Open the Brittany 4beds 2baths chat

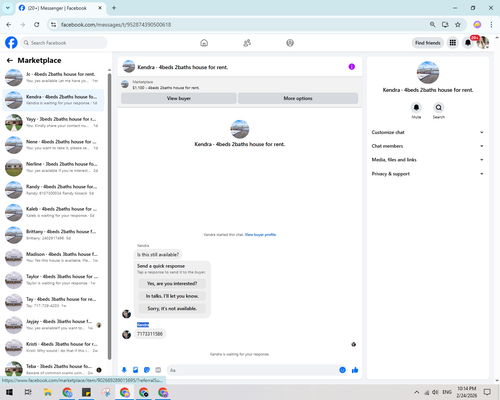coord(53,235)
